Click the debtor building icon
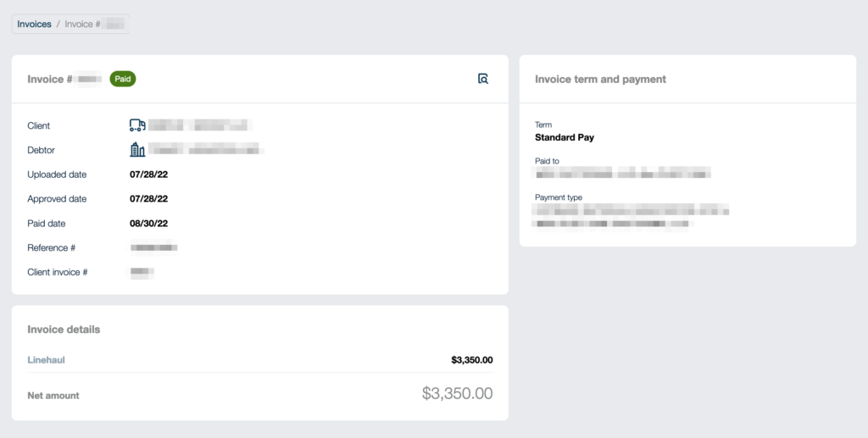868x438 pixels. tap(137, 149)
